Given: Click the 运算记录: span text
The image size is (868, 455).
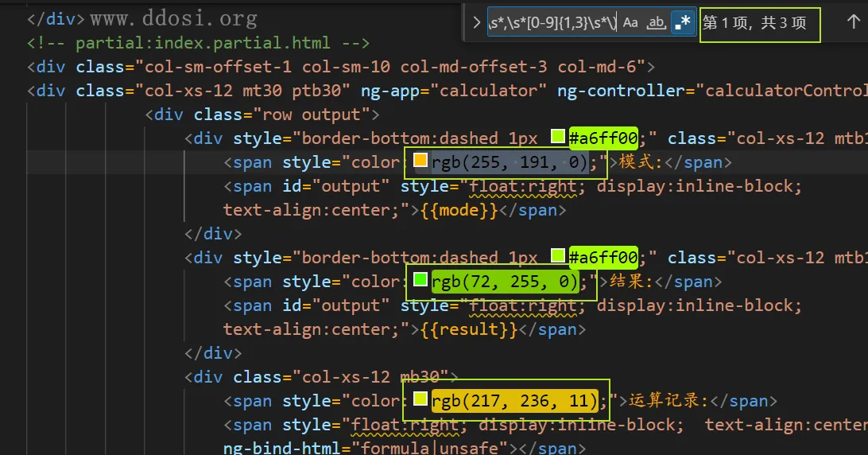Looking at the screenshot, I should coord(668,401).
